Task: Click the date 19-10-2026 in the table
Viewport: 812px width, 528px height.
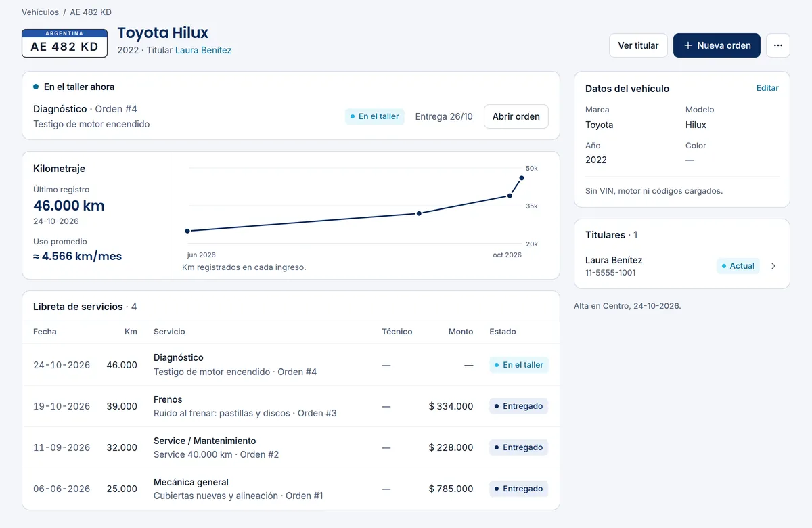Action: [x=62, y=406]
